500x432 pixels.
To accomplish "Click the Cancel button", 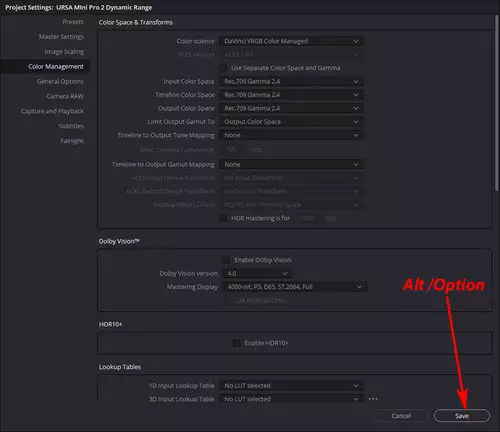I will [401, 416].
